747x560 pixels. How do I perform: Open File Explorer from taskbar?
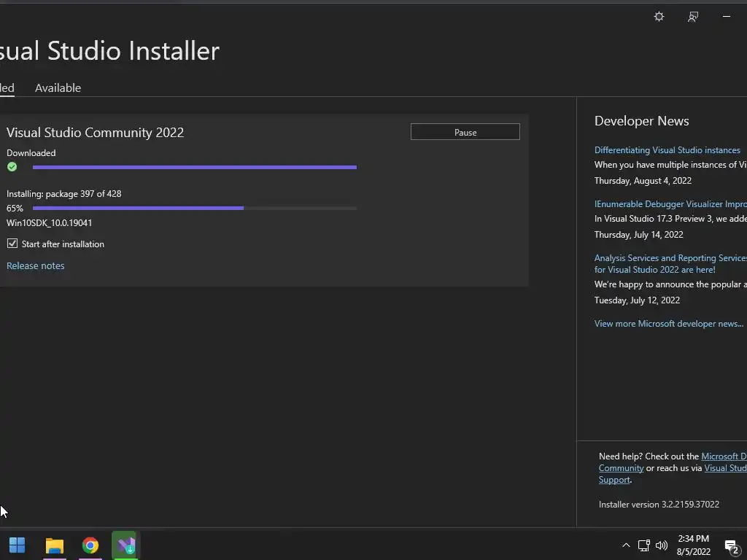pos(54,545)
